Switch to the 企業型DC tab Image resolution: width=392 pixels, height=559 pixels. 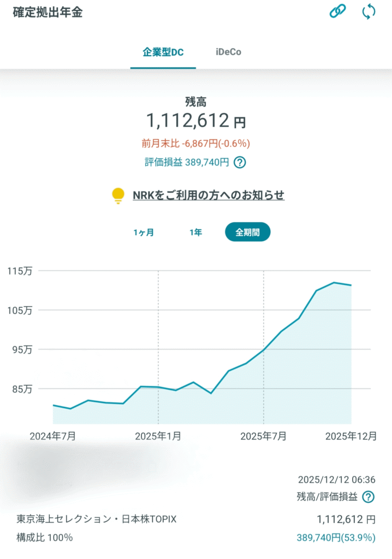tap(163, 52)
